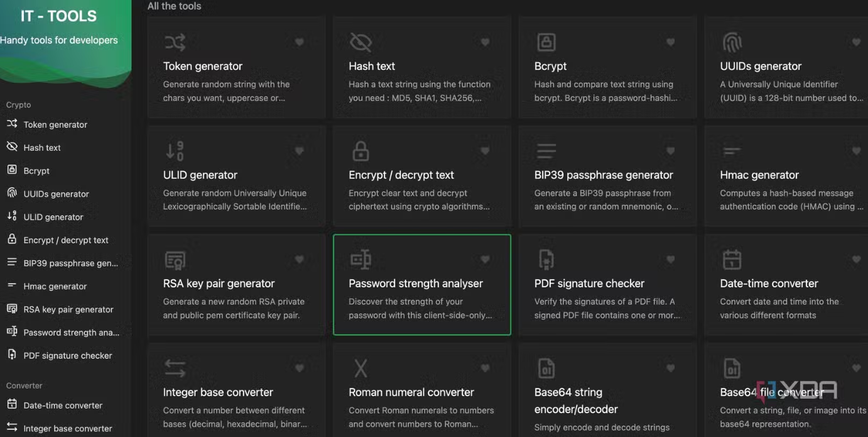Collapse the Converter category in sidebar
The height and width of the screenshot is (437, 868).
coord(24,385)
